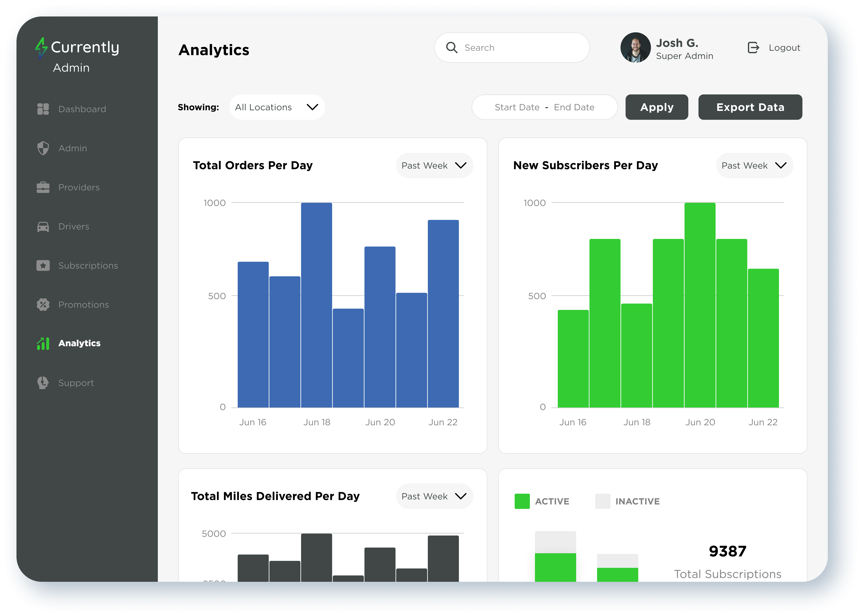Viewport: 862px width, 616px height.
Task: Click the End Date field
Action: pos(574,107)
